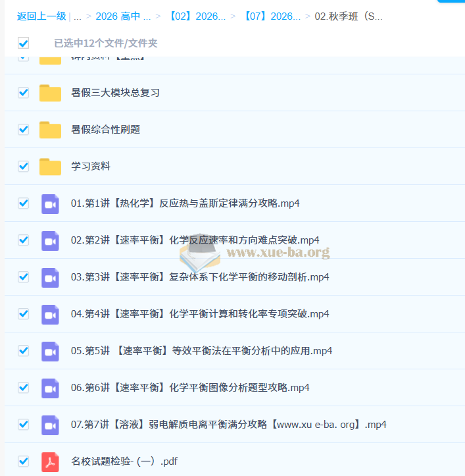
Task: Click video icon of 07.第7讲【溶液】file
Action: [50, 425]
